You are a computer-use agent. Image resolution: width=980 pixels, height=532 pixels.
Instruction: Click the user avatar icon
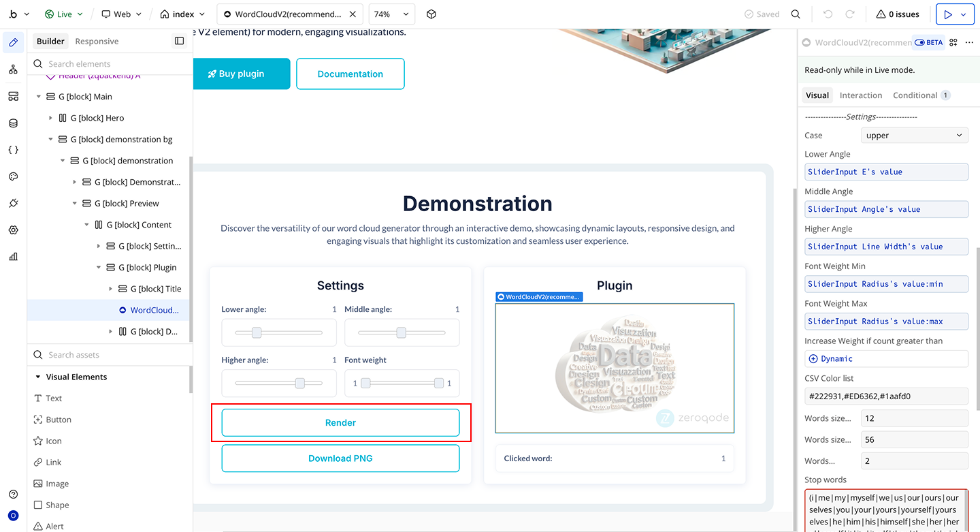(13, 516)
